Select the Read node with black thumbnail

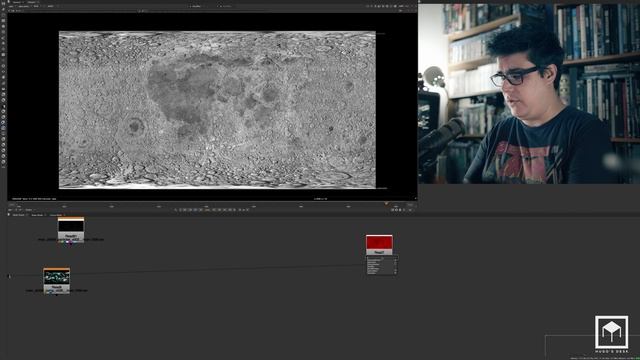[x=71, y=229]
